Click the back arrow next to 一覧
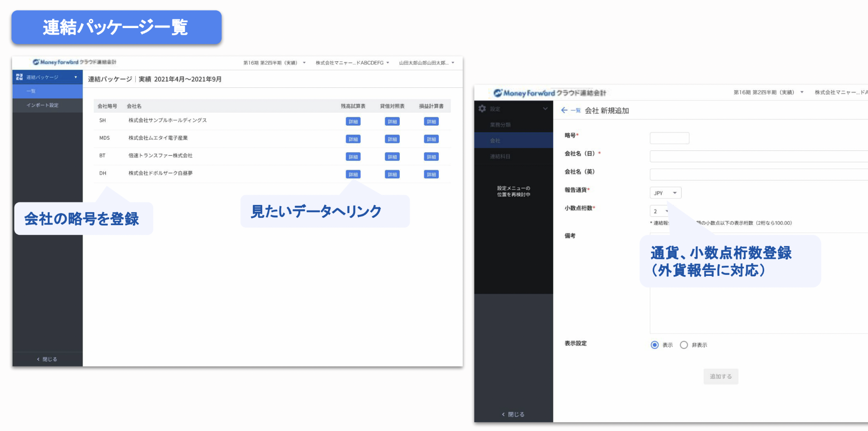This screenshot has height=431, width=868. 564,110
